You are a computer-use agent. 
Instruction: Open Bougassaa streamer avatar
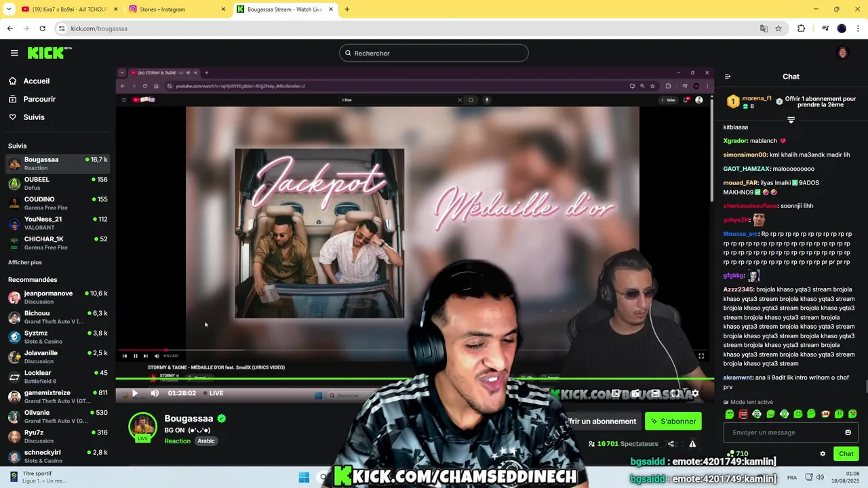click(143, 426)
